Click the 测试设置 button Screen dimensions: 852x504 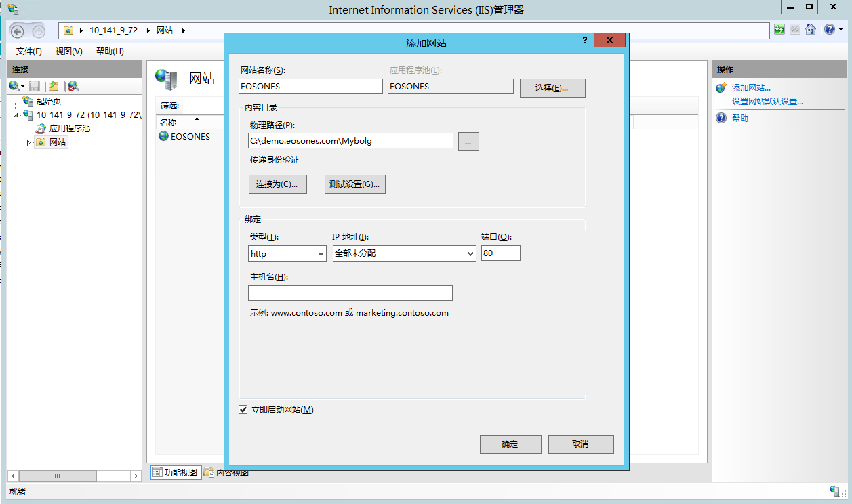354,184
